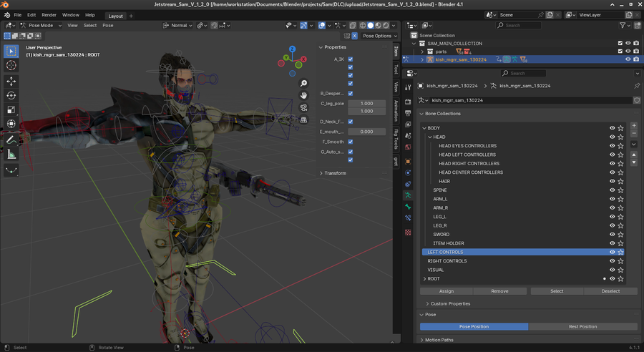
Task: Open the File menu
Action: point(18,15)
